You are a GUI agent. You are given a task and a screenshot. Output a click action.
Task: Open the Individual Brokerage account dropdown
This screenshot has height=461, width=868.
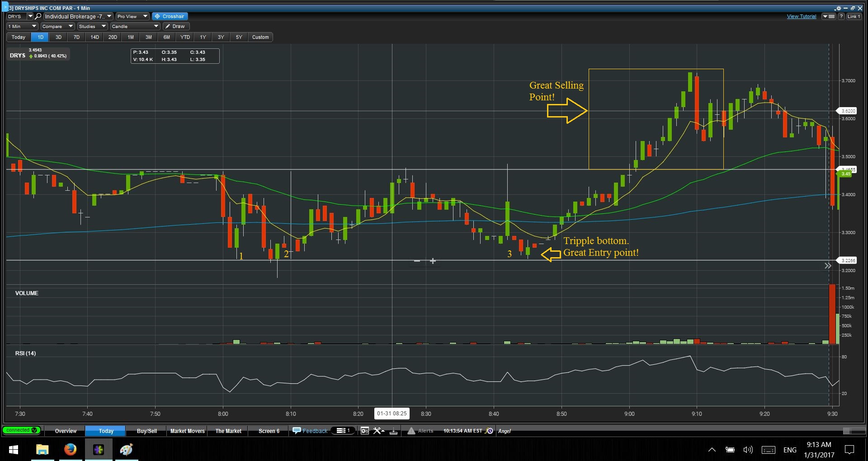click(78, 16)
